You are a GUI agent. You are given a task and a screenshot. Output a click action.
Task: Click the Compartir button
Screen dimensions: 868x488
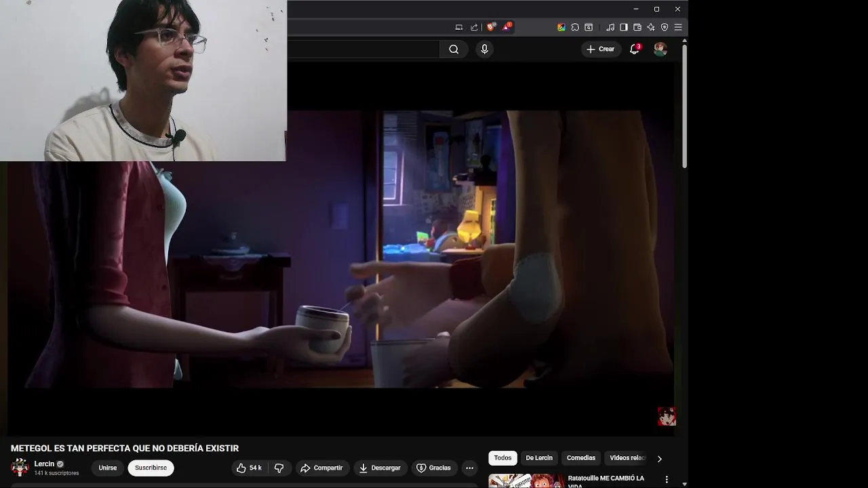click(x=321, y=468)
